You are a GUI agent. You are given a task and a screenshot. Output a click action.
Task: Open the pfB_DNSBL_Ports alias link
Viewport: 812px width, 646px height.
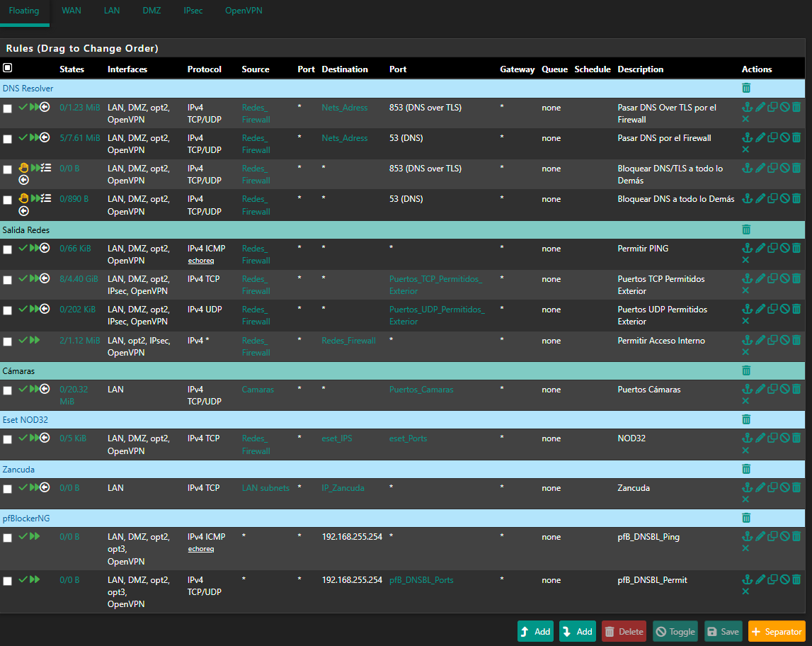point(421,580)
